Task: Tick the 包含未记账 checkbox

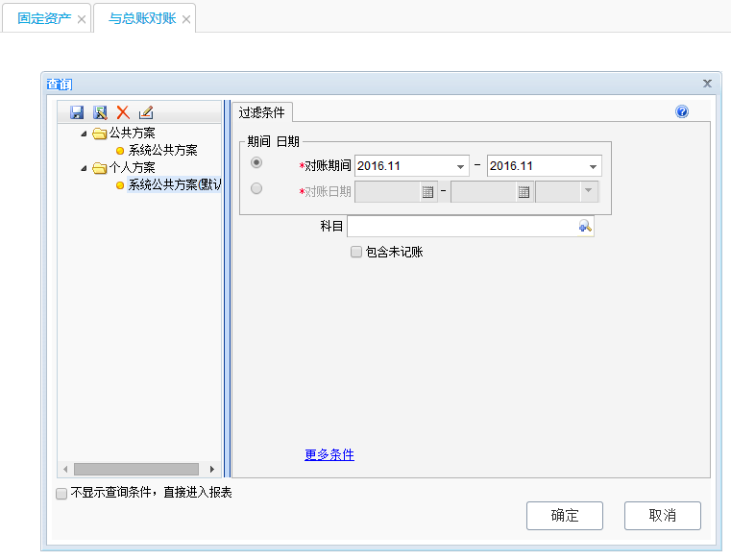Action: (x=356, y=252)
